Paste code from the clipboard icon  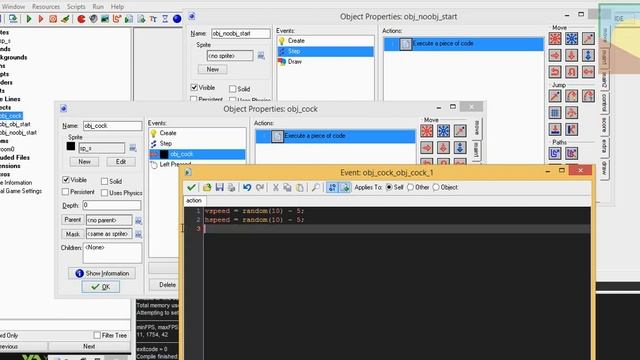point(300,187)
